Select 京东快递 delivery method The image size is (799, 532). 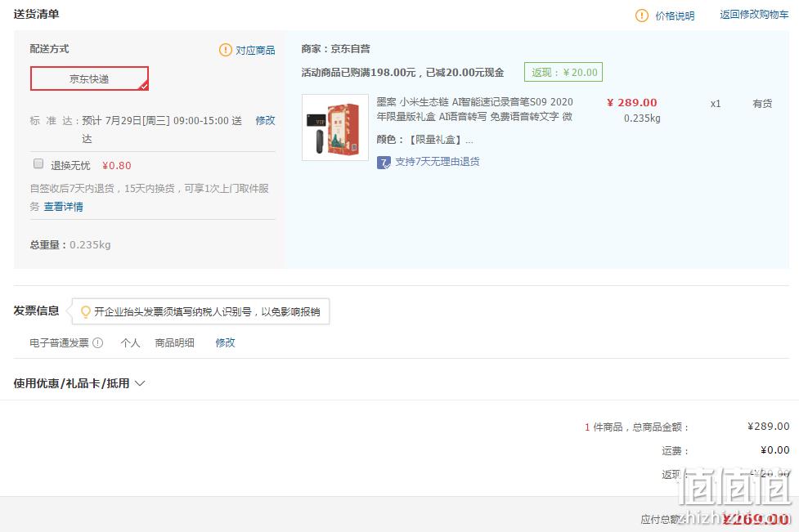click(89, 78)
